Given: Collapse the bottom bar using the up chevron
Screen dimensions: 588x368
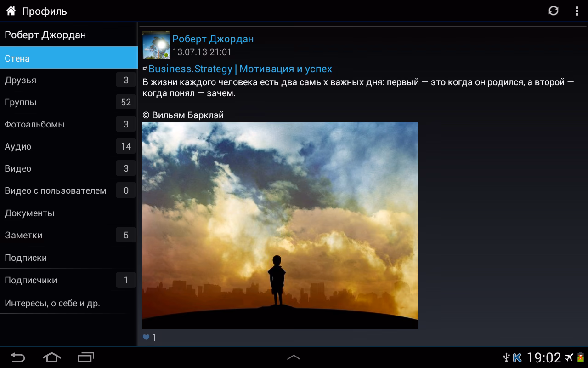Looking at the screenshot, I should pos(294,357).
